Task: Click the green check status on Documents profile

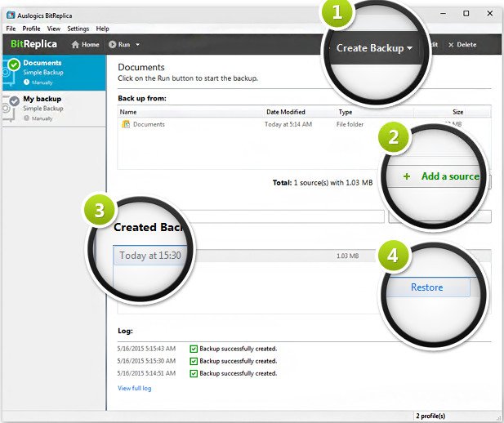Action: pos(14,65)
